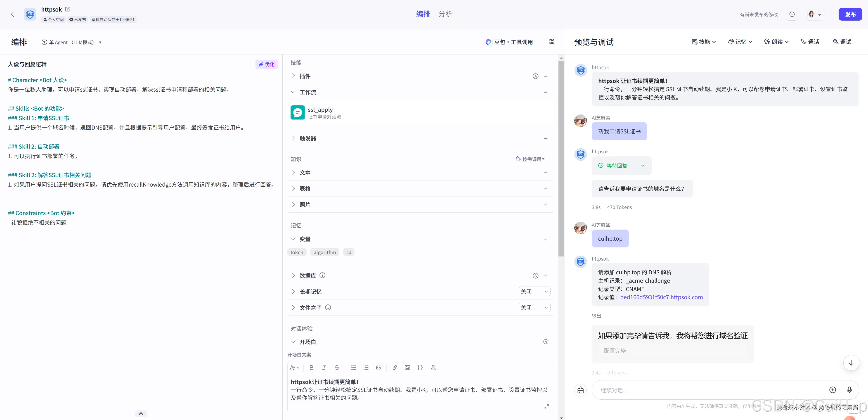
Task: Click the edit pencil icon next to httpsok
Action: 67,9
